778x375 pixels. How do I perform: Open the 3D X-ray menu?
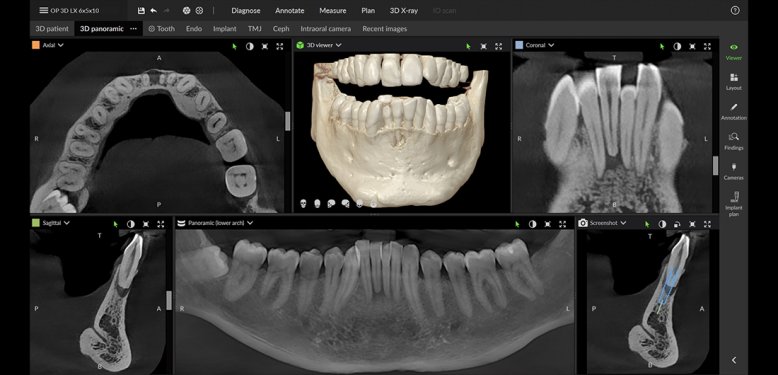point(404,10)
